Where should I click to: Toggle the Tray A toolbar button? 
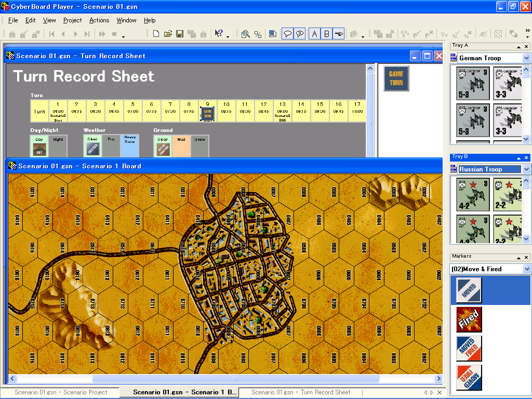pos(314,34)
